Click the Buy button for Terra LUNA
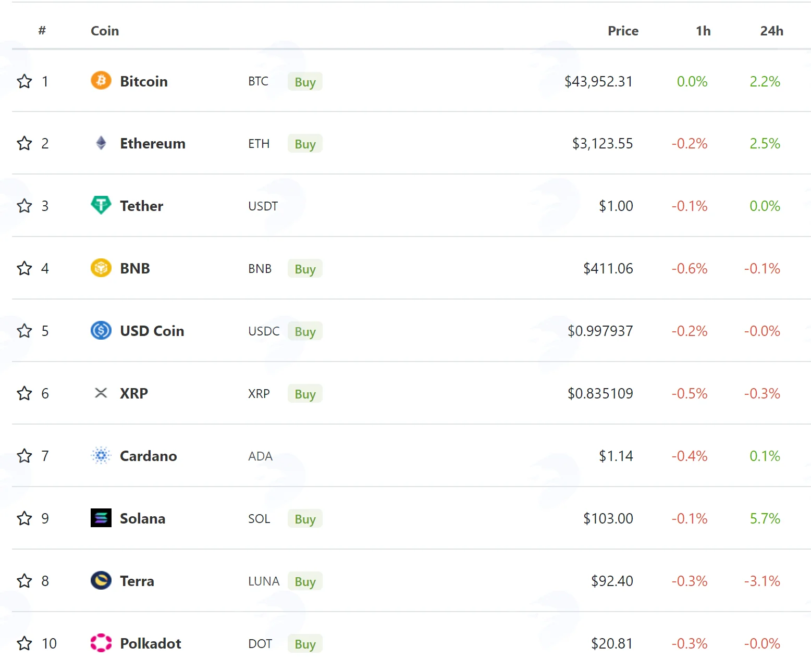Image resolution: width=811 pixels, height=672 pixels. (305, 581)
